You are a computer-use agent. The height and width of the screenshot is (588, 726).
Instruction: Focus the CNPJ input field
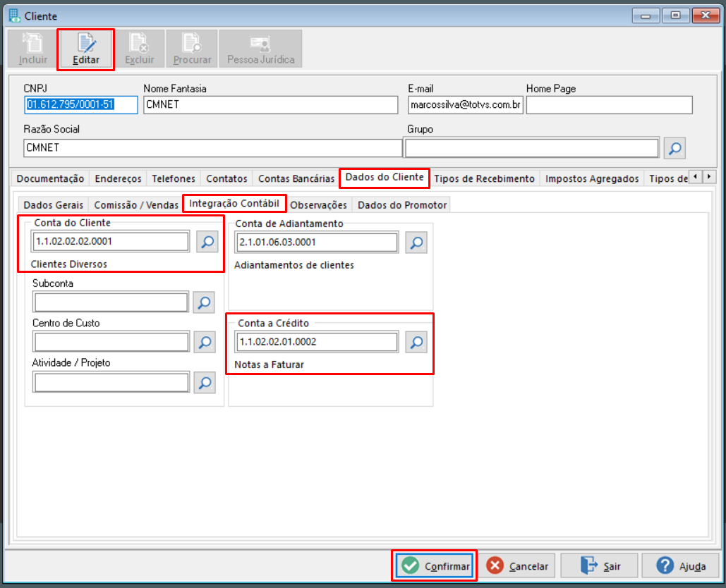[x=81, y=104]
